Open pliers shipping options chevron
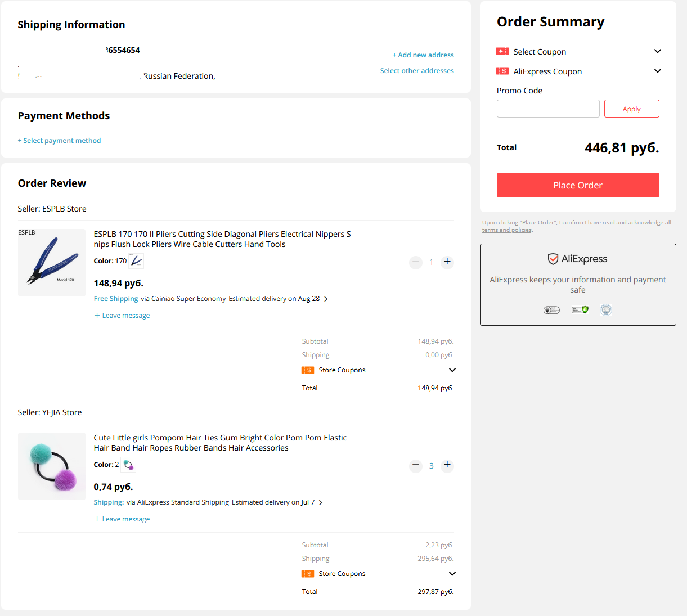 [x=326, y=299]
